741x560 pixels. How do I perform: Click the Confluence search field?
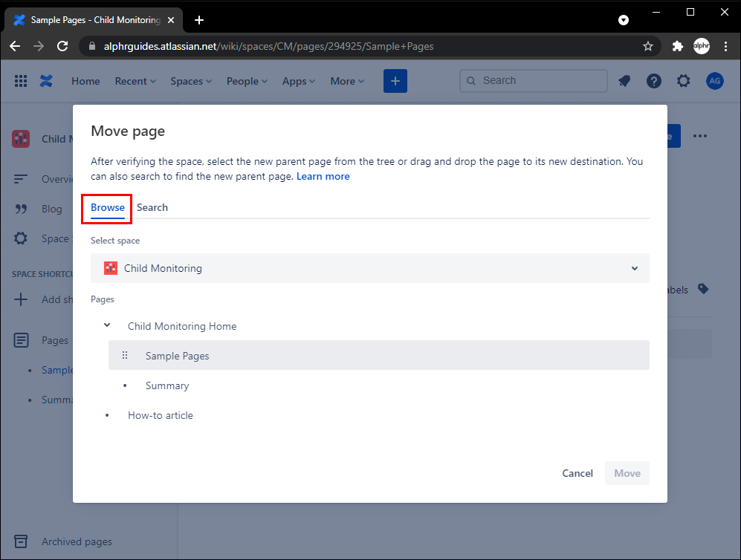click(534, 81)
